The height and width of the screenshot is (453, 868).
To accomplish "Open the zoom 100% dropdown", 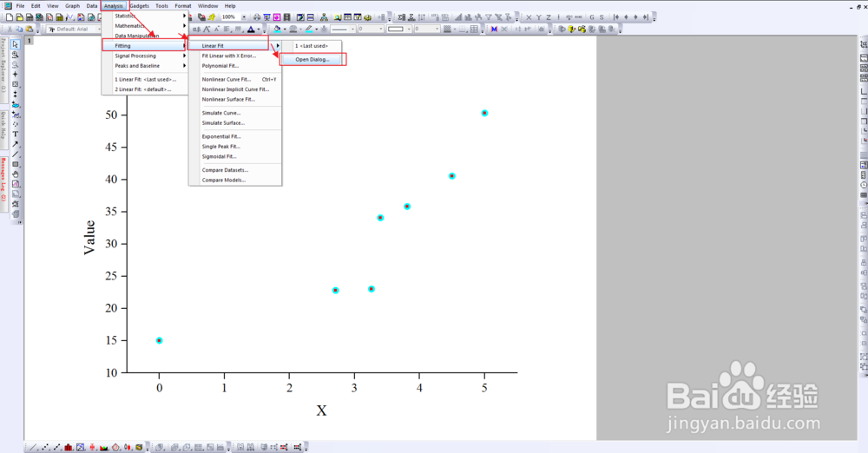I will (x=244, y=17).
